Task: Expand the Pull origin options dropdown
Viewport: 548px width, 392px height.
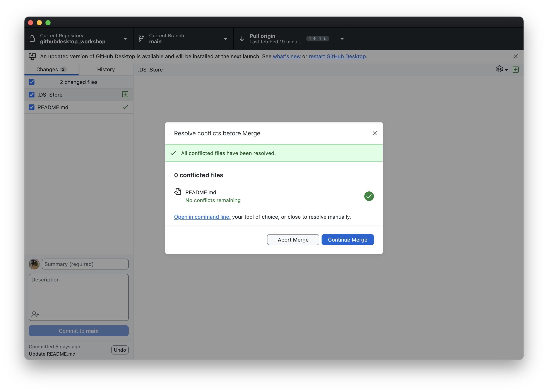Action: pyautogui.click(x=343, y=38)
